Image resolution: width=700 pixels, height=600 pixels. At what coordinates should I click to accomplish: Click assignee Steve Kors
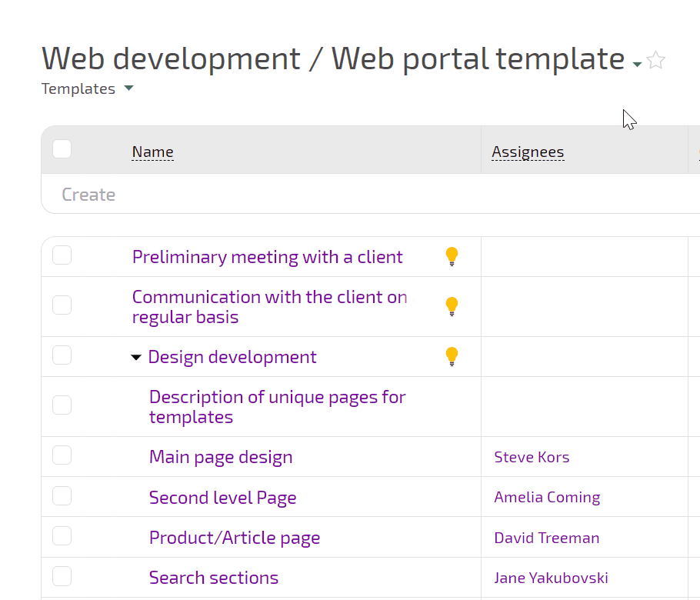click(x=532, y=458)
